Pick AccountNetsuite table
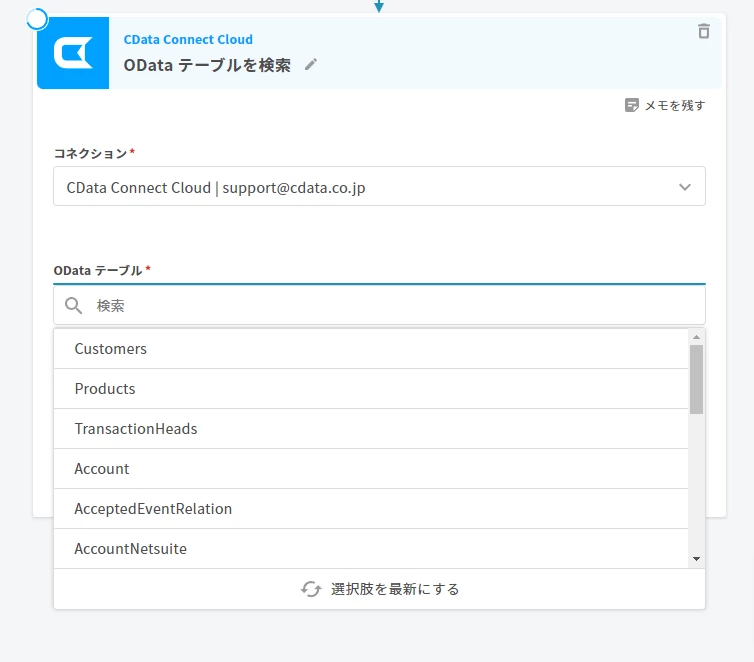Viewport: 754px width, 662px height. pyautogui.click(x=371, y=549)
